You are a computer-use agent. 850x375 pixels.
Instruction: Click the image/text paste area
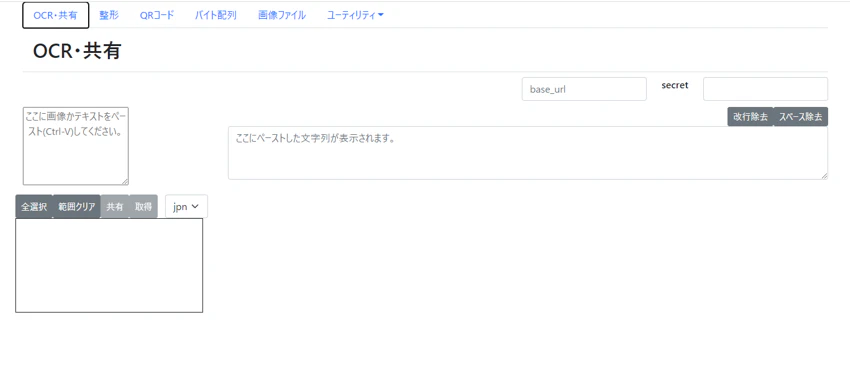(75, 146)
